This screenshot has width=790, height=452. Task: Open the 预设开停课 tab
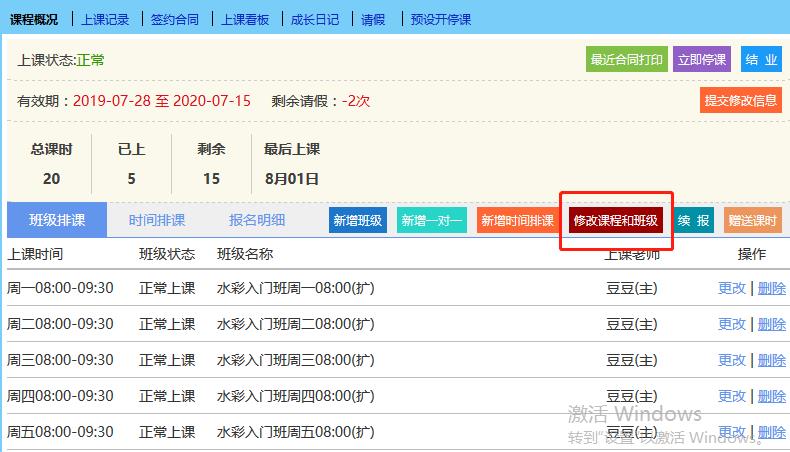(441, 19)
